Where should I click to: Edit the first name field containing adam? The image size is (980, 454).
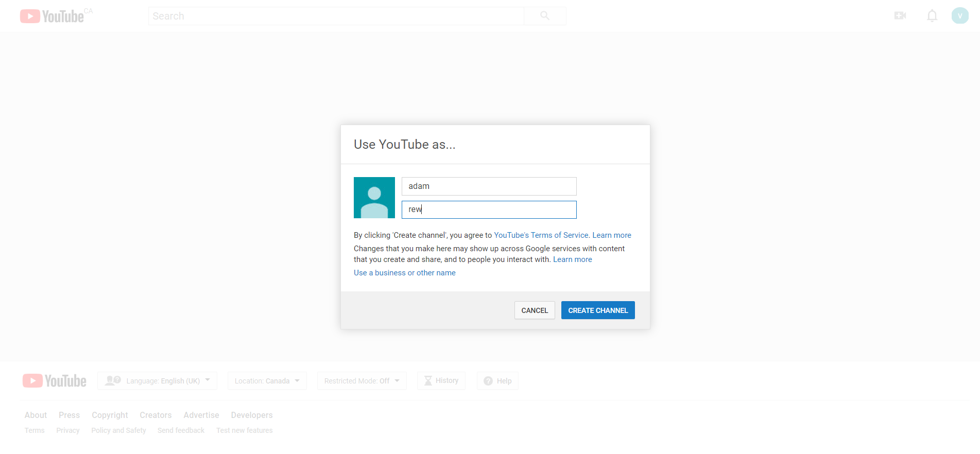tap(489, 186)
